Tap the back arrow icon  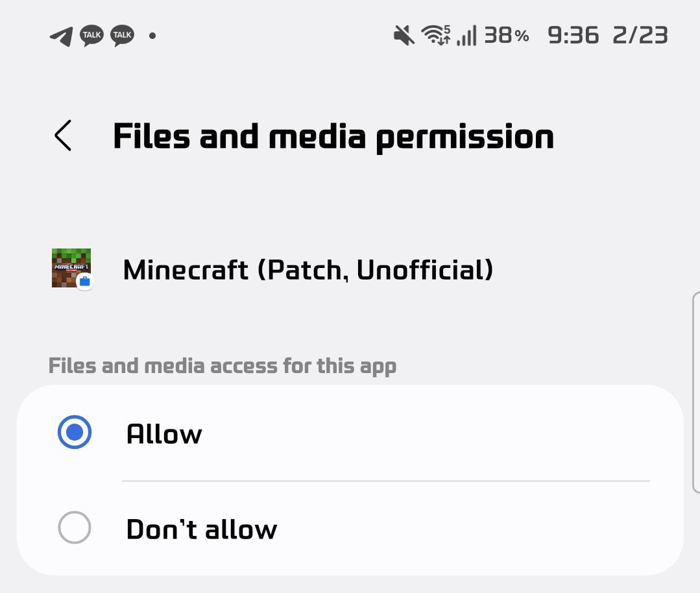click(x=63, y=136)
